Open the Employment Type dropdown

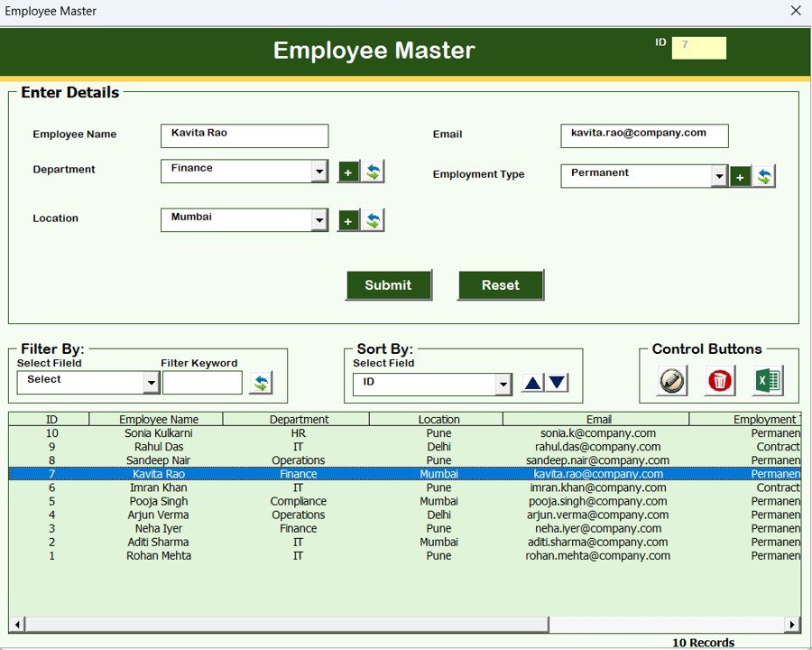tap(719, 177)
